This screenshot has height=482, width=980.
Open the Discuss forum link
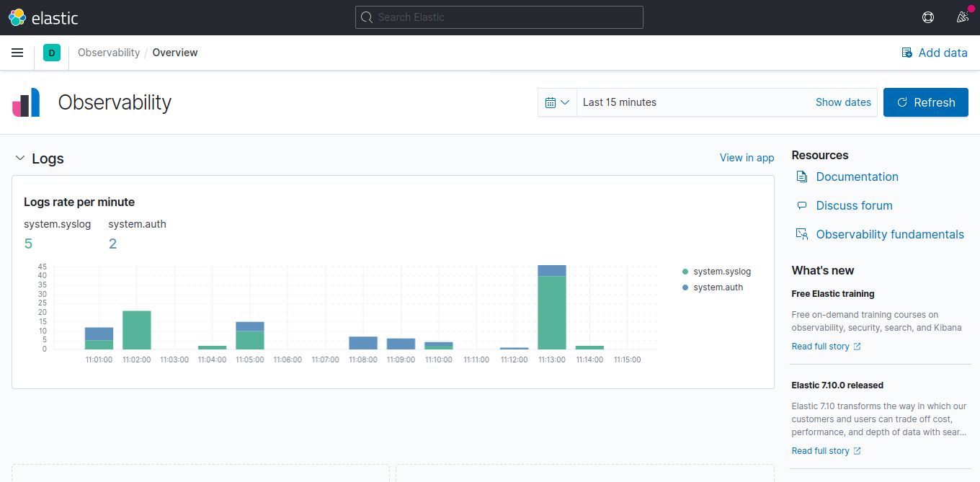tap(854, 205)
